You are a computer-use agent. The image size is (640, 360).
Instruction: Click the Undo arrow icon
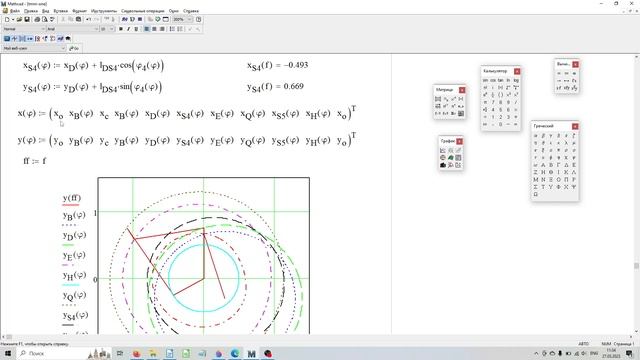pyautogui.click(x=89, y=19)
